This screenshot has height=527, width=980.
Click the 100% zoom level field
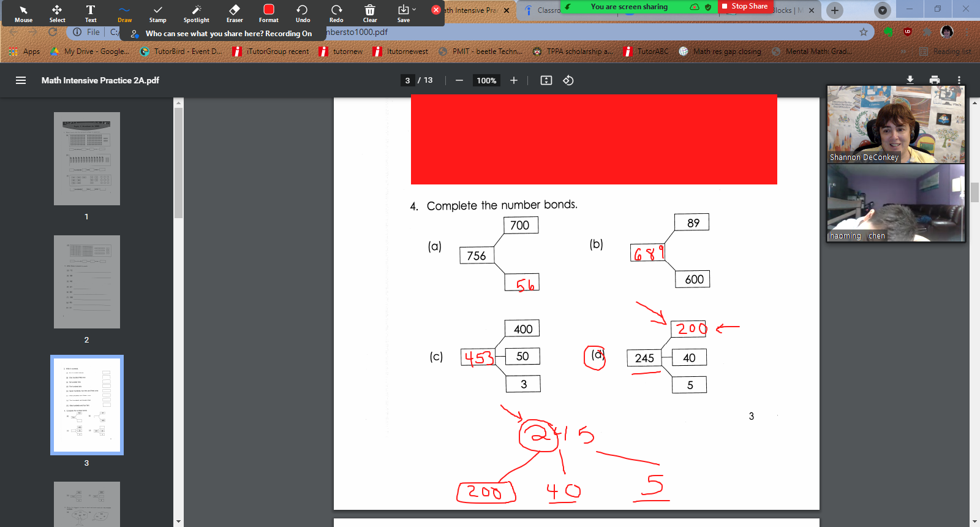[486, 80]
